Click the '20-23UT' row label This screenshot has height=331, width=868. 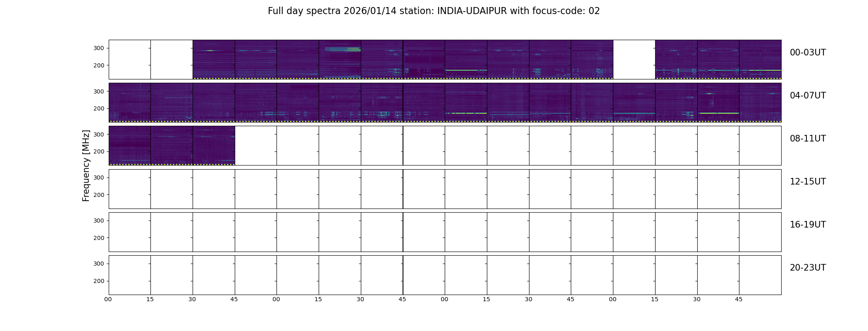click(808, 268)
